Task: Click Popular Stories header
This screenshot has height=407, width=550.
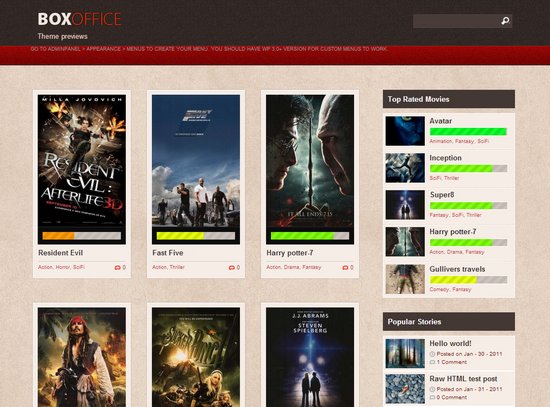Action: click(449, 322)
